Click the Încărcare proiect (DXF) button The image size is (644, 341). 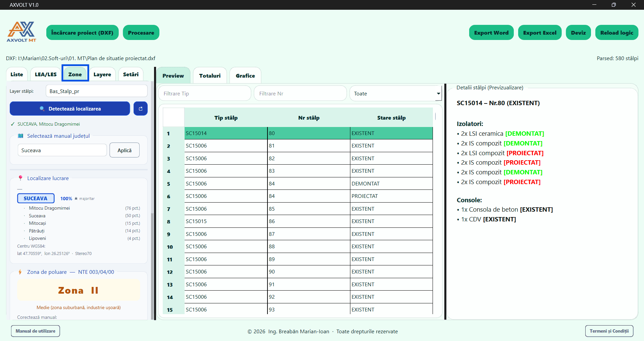click(82, 33)
